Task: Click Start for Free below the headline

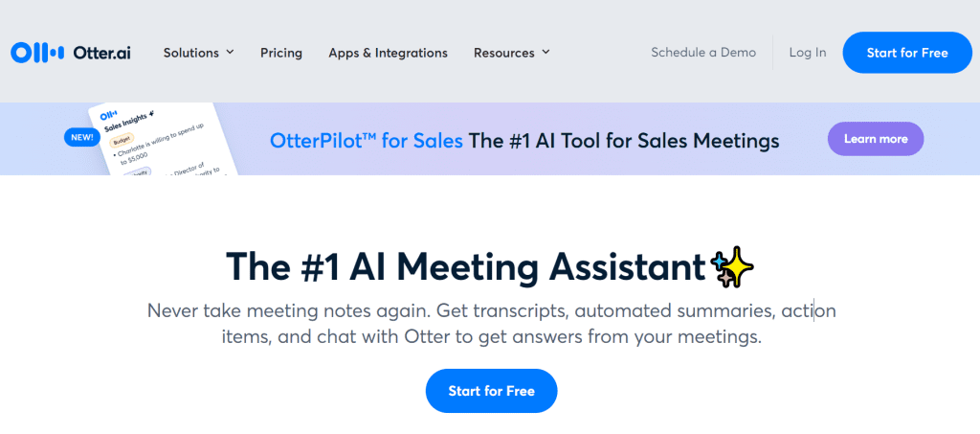Action: [491, 391]
